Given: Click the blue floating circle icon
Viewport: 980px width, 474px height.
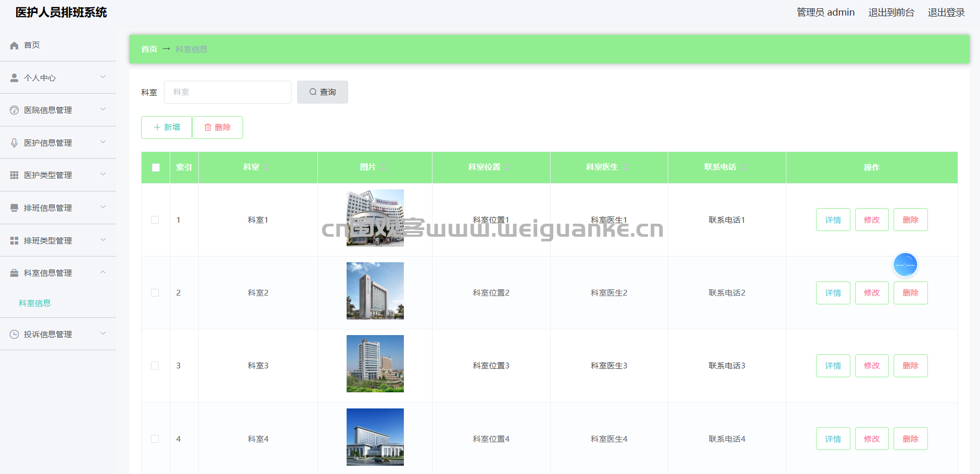Looking at the screenshot, I should 905,265.
